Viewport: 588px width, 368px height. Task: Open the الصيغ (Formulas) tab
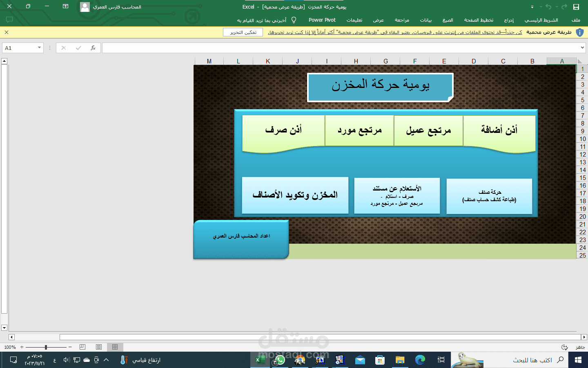[x=448, y=20]
